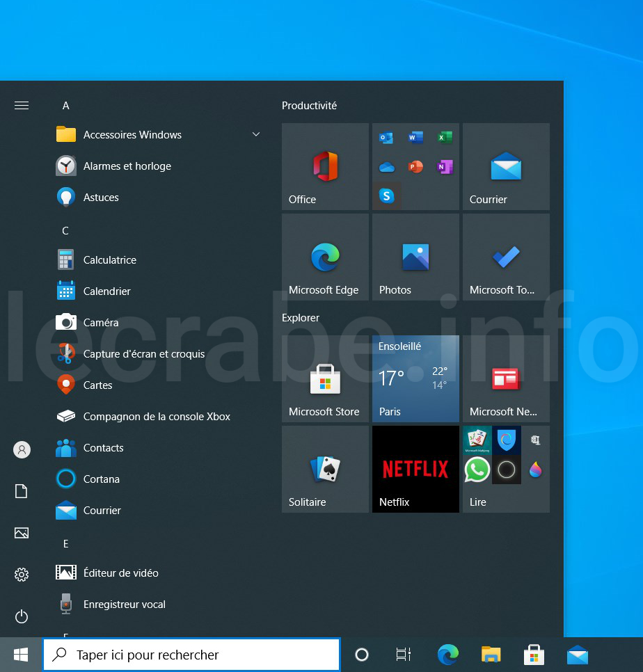643x672 pixels.
Task: Open the Microsoft Edge tile
Action: pyautogui.click(x=325, y=257)
